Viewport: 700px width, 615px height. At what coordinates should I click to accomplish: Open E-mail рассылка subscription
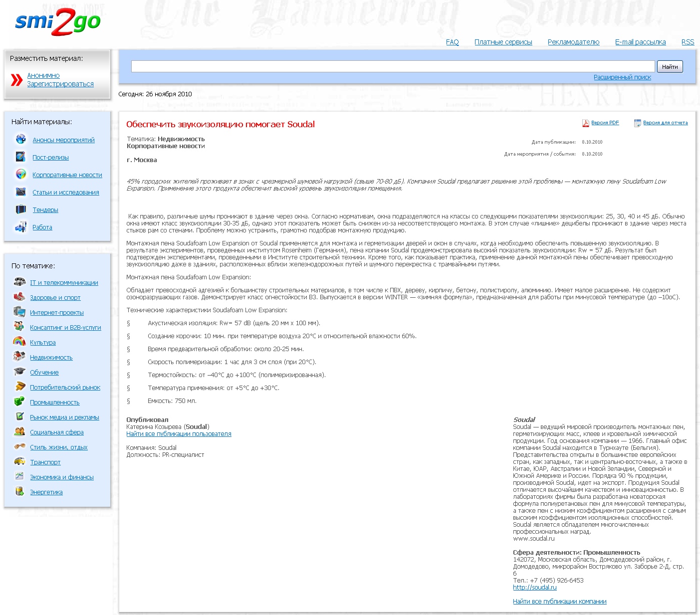point(641,42)
